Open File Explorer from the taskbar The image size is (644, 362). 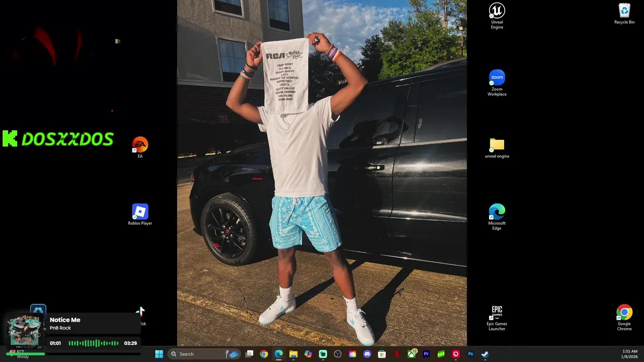pyautogui.click(x=293, y=354)
